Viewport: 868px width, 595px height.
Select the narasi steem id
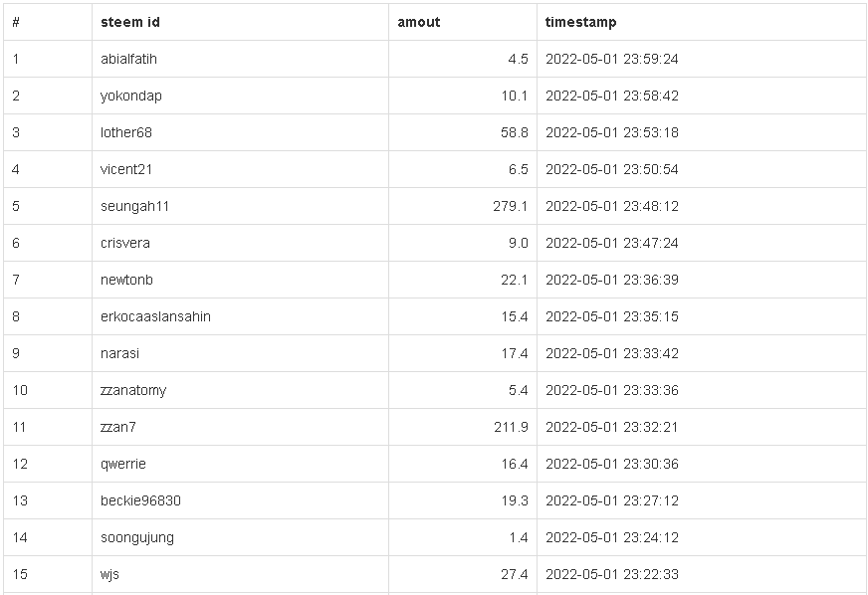[x=119, y=353]
